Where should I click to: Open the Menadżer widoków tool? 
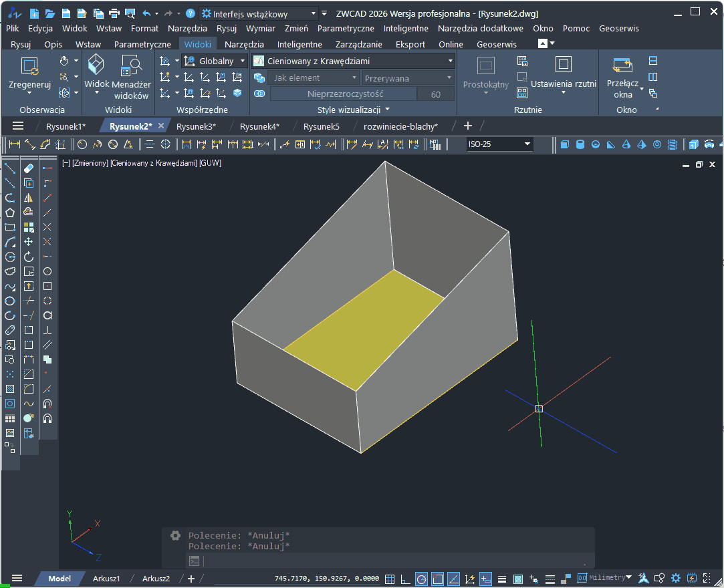131,77
